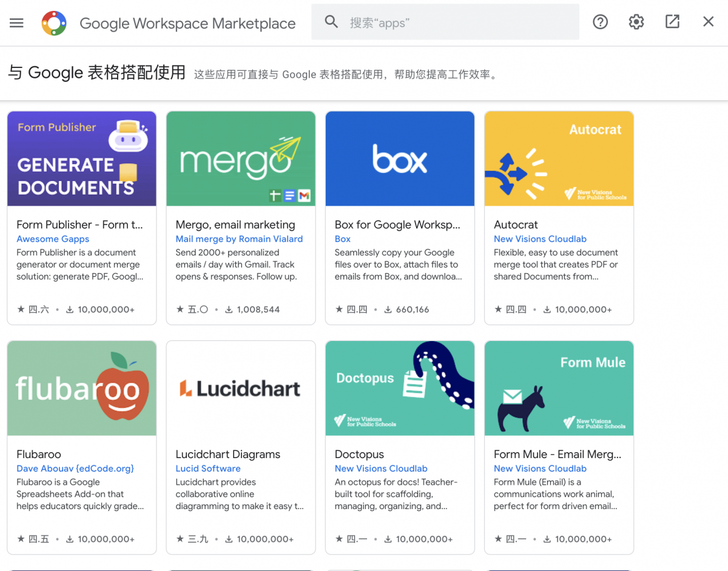Viewport: 728px width, 571px height.
Task: Open Box for Google Worksp... title
Action: pyautogui.click(x=397, y=225)
